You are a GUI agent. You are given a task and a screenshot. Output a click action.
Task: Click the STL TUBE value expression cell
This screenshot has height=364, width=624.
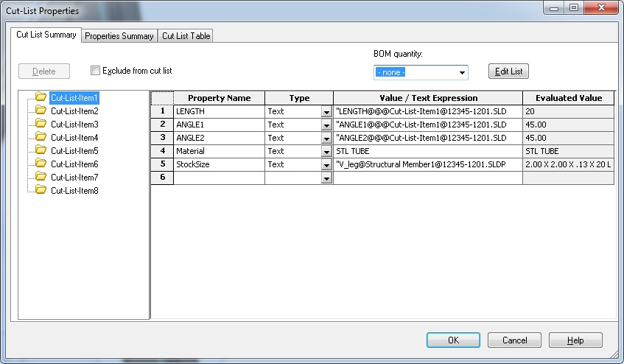428,151
